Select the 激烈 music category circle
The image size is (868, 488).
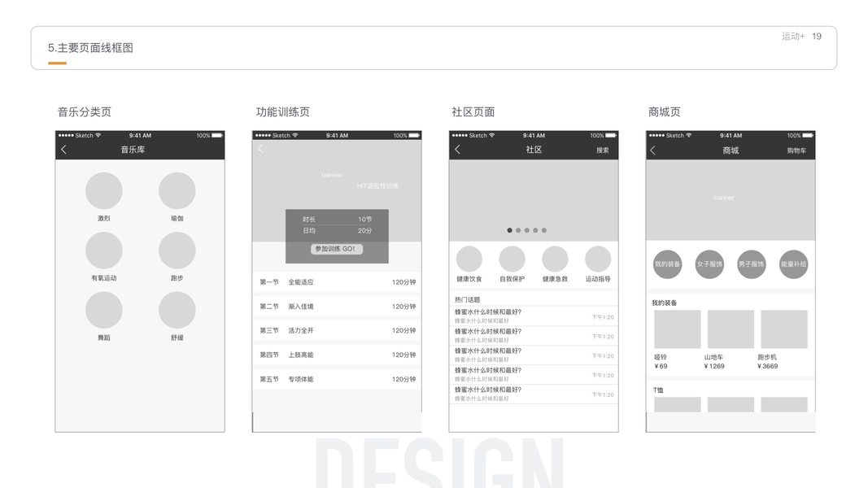[103, 191]
